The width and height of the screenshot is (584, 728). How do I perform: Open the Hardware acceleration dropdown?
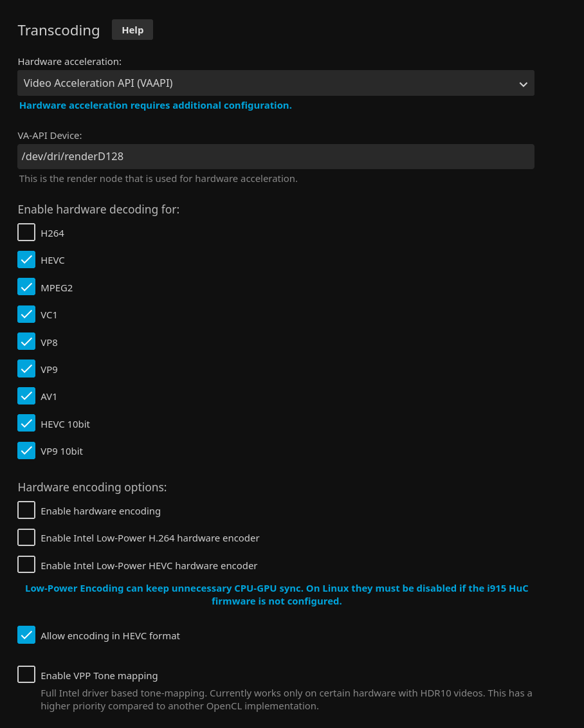[x=275, y=83]
